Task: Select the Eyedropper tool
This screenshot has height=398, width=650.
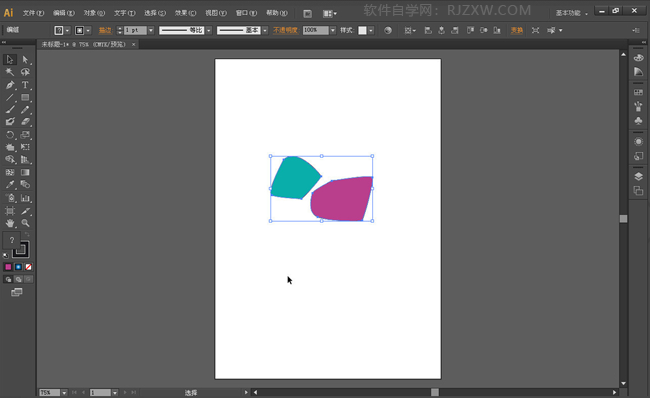Action: coord(10,184)
